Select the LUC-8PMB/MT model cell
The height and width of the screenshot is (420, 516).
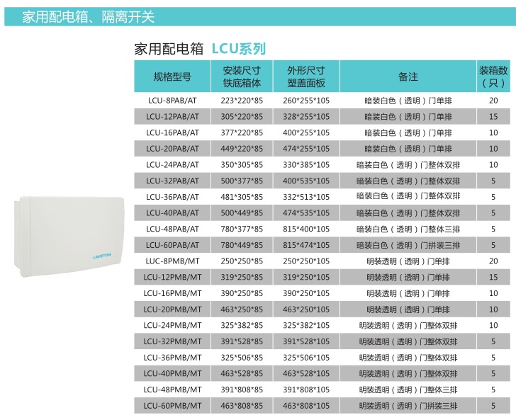(172, 261)
